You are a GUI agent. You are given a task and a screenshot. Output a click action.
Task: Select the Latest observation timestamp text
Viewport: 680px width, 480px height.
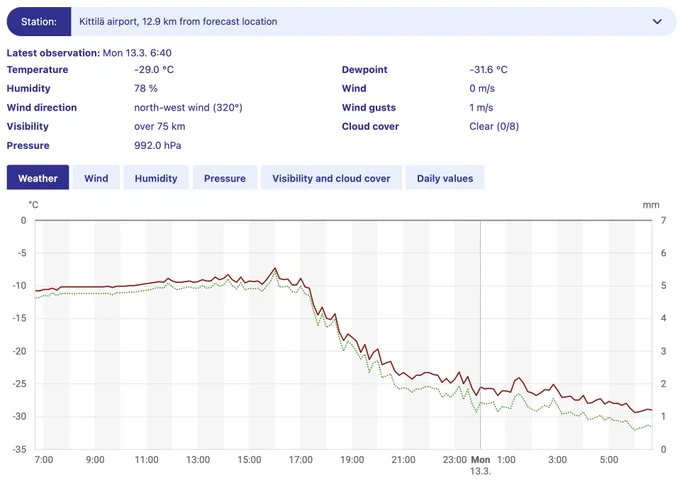[x=137, y=53]
